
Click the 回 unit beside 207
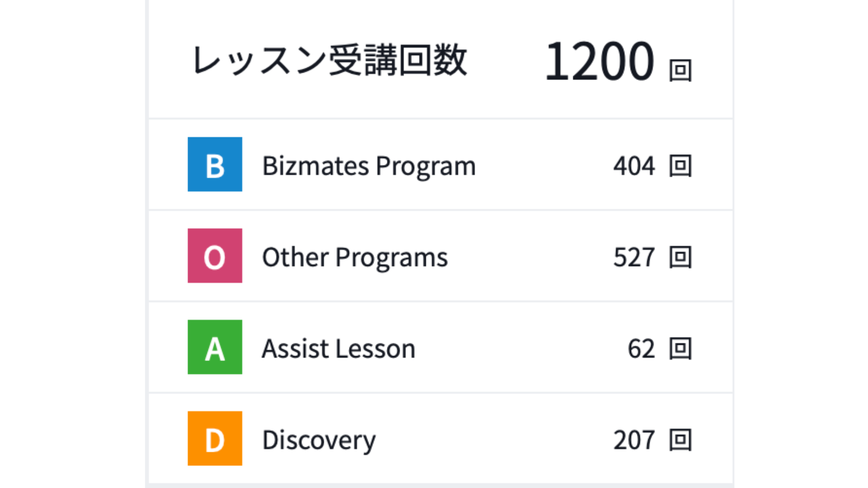680,440
